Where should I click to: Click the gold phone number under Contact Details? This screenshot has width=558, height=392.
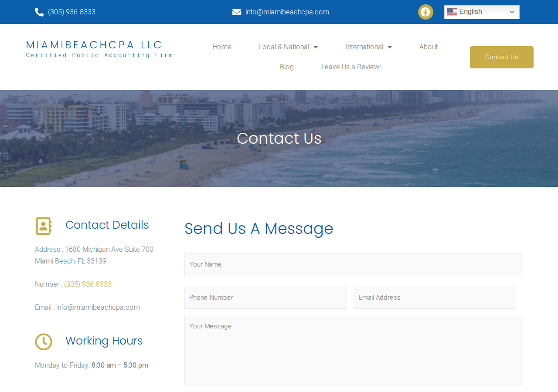tap(88, 284)
